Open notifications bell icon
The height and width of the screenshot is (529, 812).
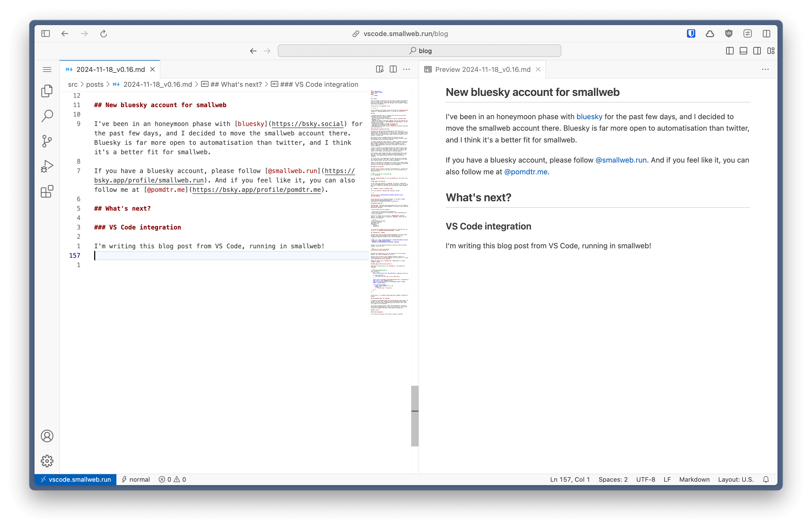pyautogui.click(x=766, y=479)
